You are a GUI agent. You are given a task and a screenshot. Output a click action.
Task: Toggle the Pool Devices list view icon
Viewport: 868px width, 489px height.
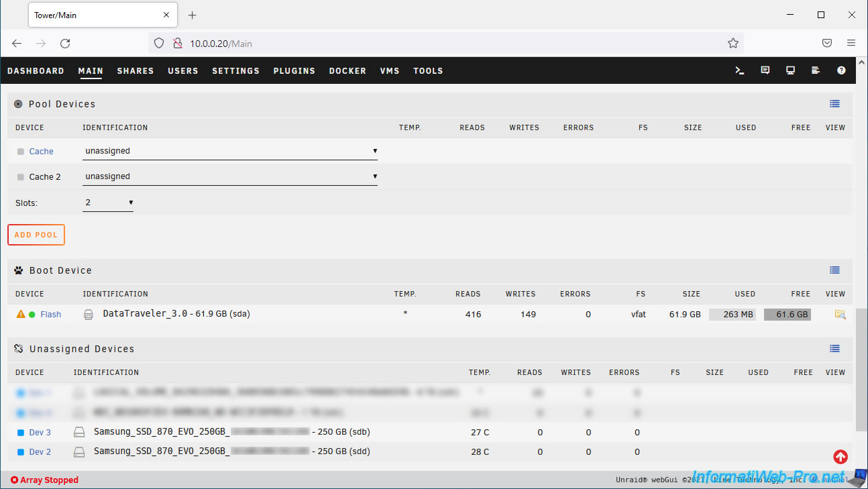click(834, 104)
